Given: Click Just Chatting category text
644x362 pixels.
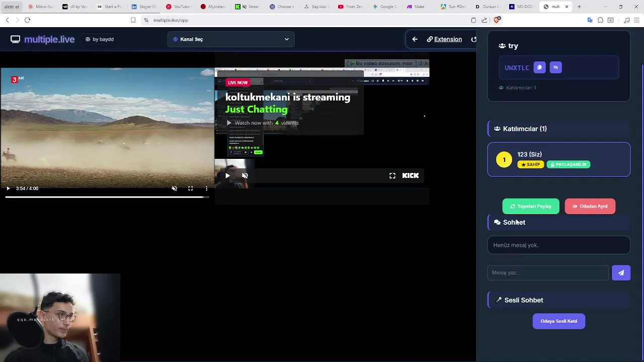Looking at the screenshot, I should pos(257,109).
